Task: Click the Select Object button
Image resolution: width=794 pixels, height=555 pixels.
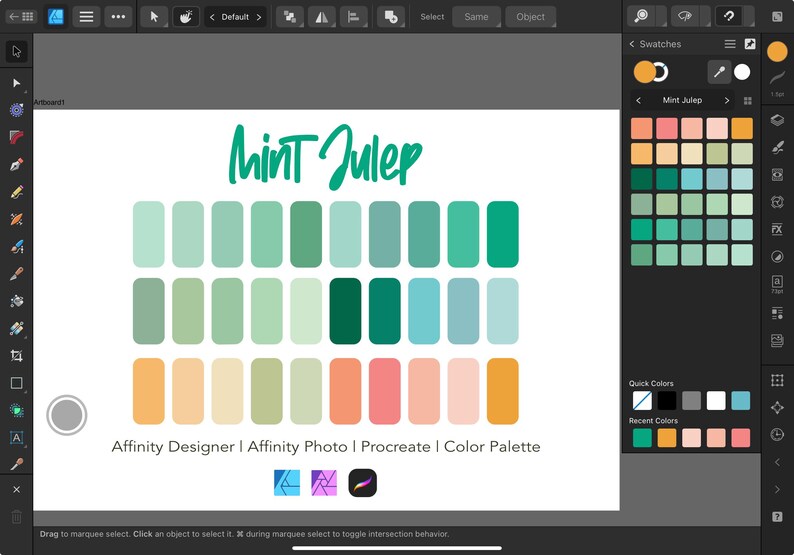Action: pos(530,17)
